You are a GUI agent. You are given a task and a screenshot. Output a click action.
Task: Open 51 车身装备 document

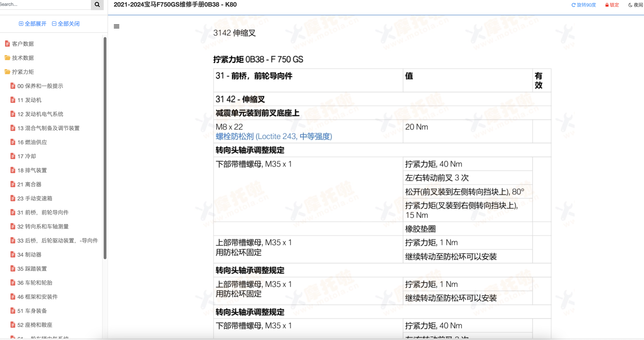pyautogui.click(x=32, y=311)
